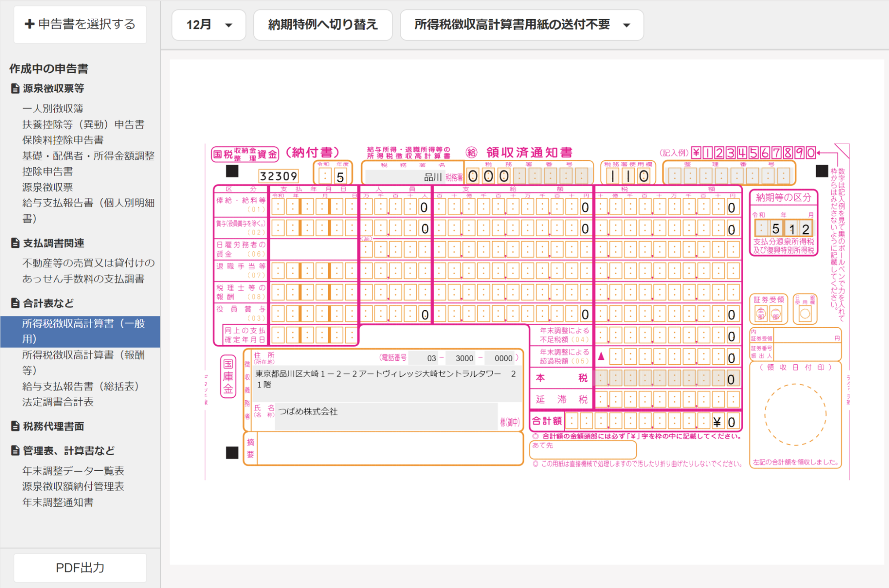Open 給与支払報告書（個人別明細書）
The image size is (889, 588).
click(x=88, y=211)
